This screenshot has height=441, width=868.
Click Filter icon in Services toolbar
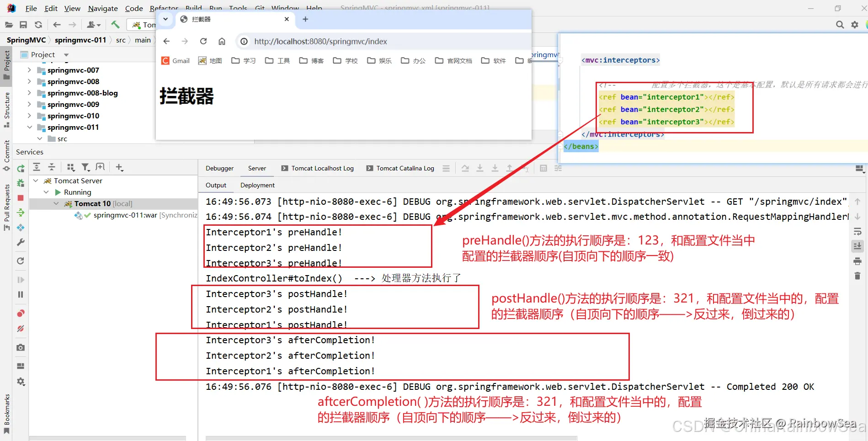pos(85,167)
